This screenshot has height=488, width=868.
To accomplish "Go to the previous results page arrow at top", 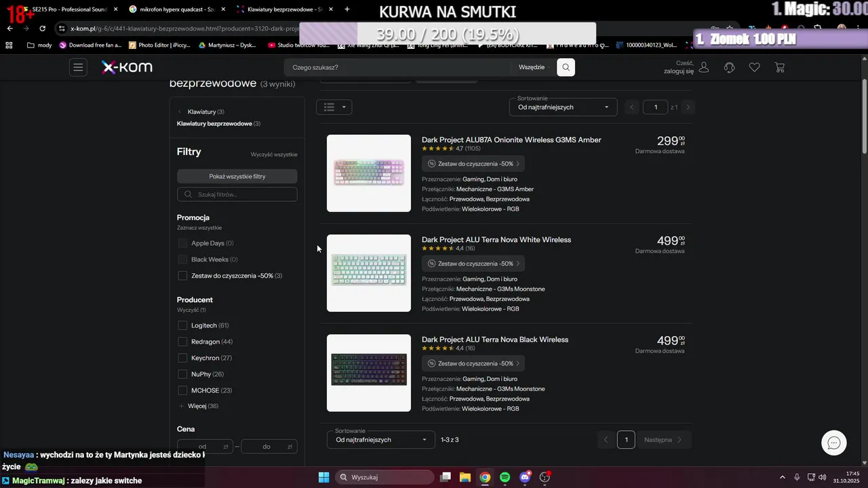I will point(632,107).
